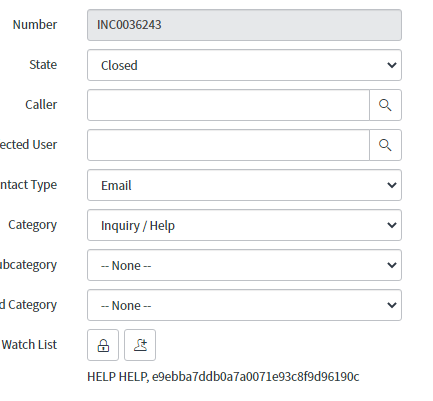Click the Contact Type label
433x401 pixels.
tap(28, 185)
